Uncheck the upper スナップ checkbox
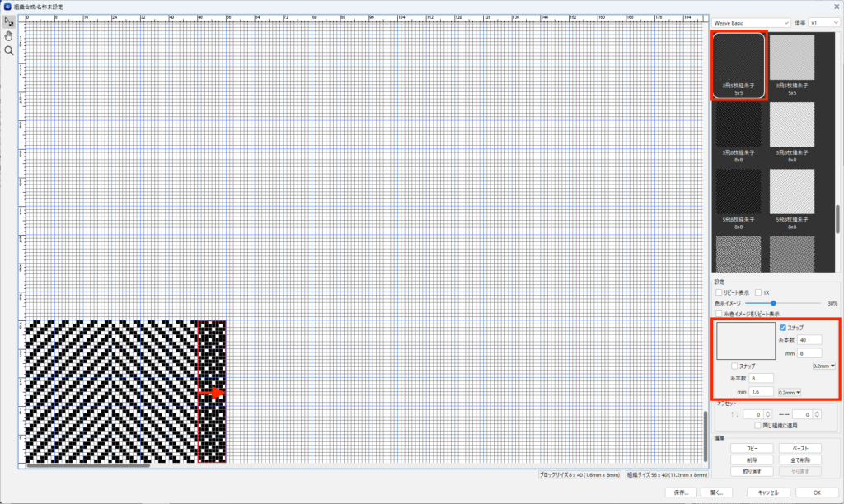Viewport: 844px width, 504px height. [783, 328]
